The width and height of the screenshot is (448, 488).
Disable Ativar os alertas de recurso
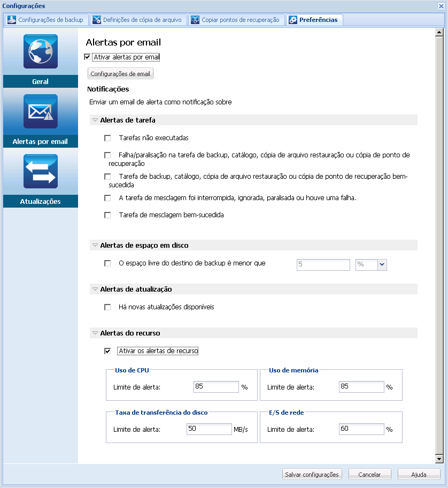click(107, 350)
